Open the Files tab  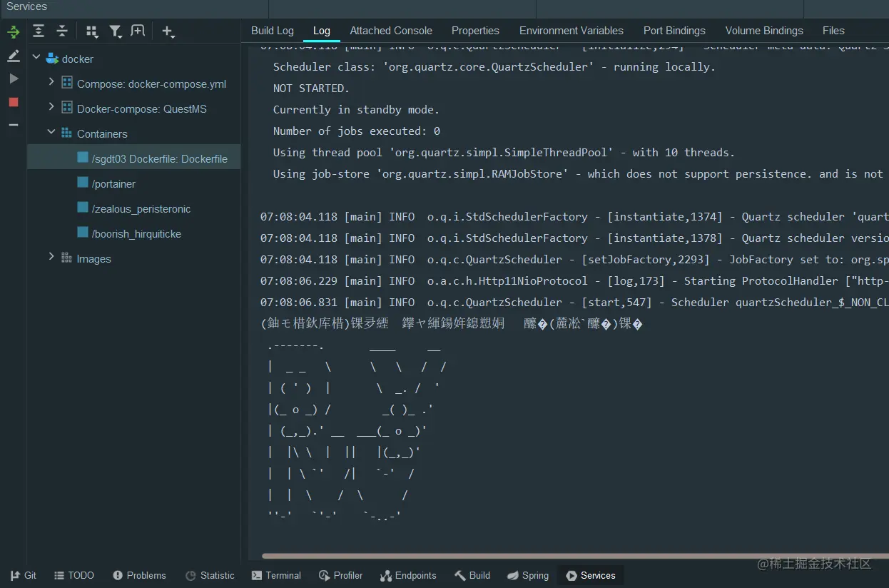click(x=833, y=31)
